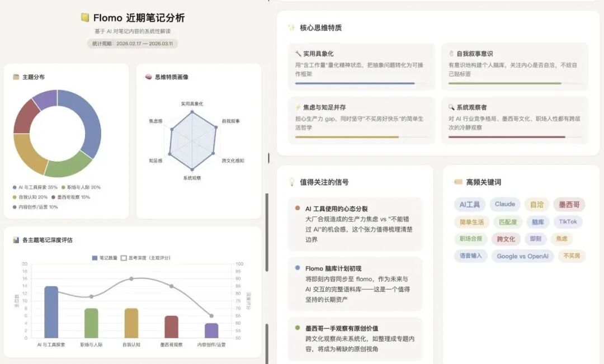The width and height of the screenshot is (604, 364).
Task: Choose the 语音输入 keyword tag
Action: (471, 256)
